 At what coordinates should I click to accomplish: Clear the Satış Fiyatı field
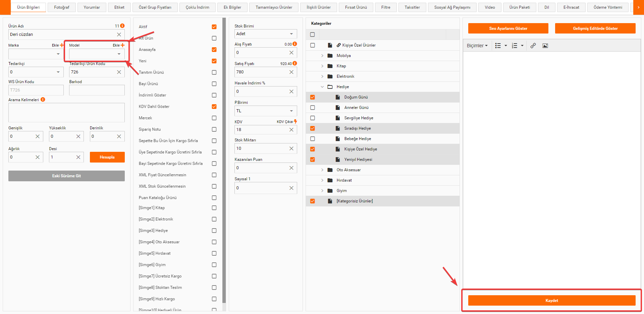291,72
